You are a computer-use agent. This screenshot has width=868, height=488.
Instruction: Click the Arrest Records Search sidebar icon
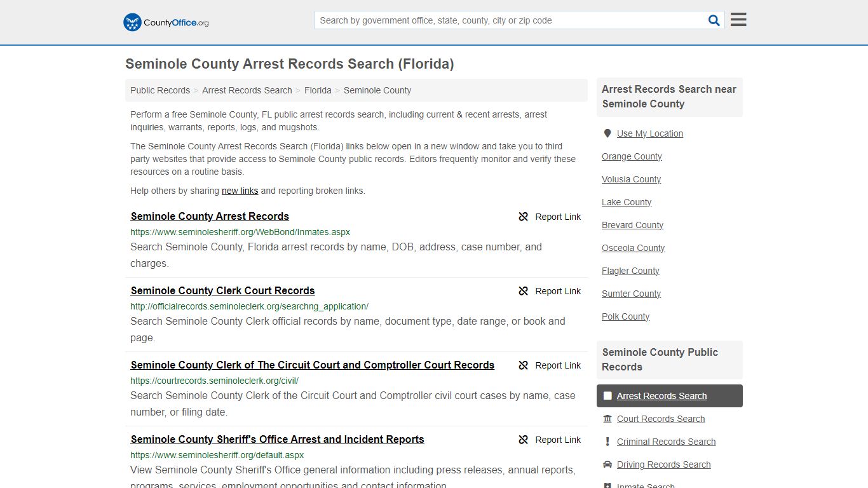607,396
